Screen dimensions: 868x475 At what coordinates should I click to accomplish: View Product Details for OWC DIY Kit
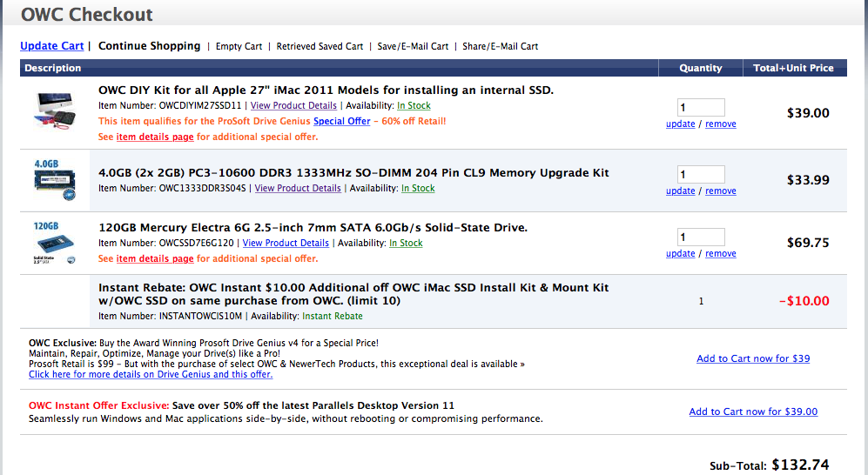coord(293,105)
